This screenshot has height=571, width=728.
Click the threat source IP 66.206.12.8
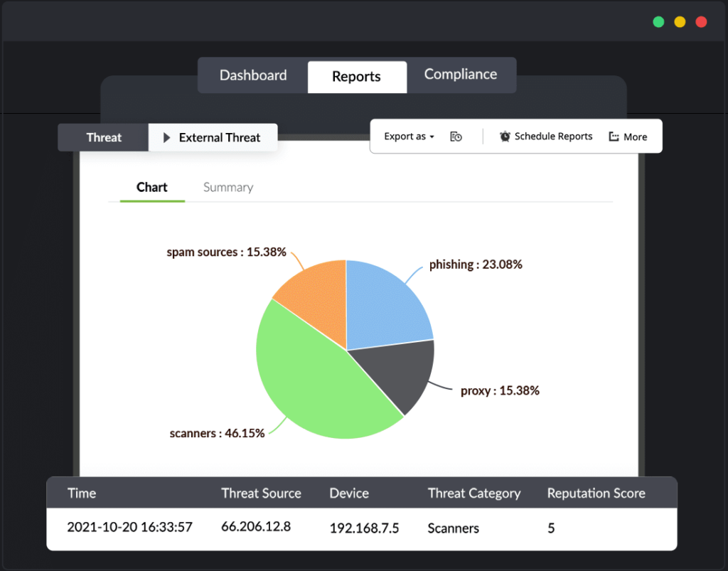click(255, 528)
